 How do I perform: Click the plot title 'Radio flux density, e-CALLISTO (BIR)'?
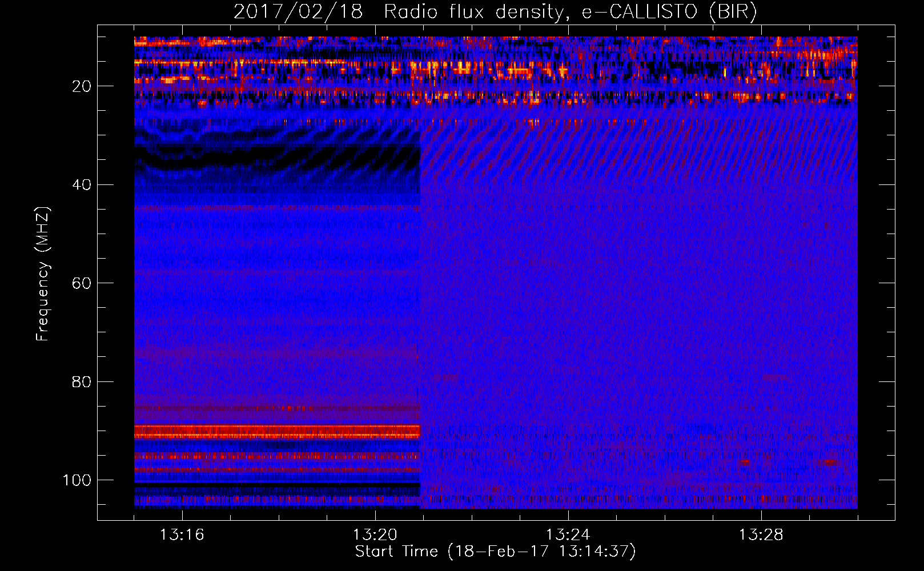pyautogui.click(x=570, y=12)
